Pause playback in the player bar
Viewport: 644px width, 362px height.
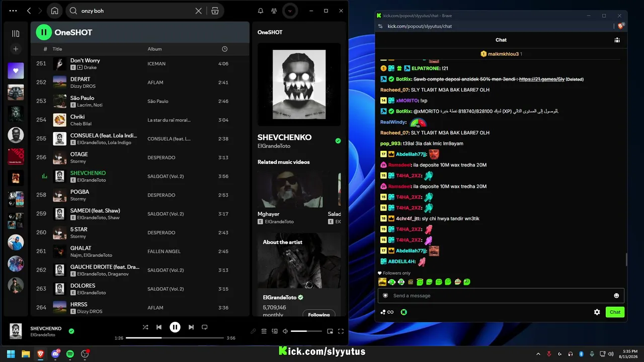pos(175,327)
